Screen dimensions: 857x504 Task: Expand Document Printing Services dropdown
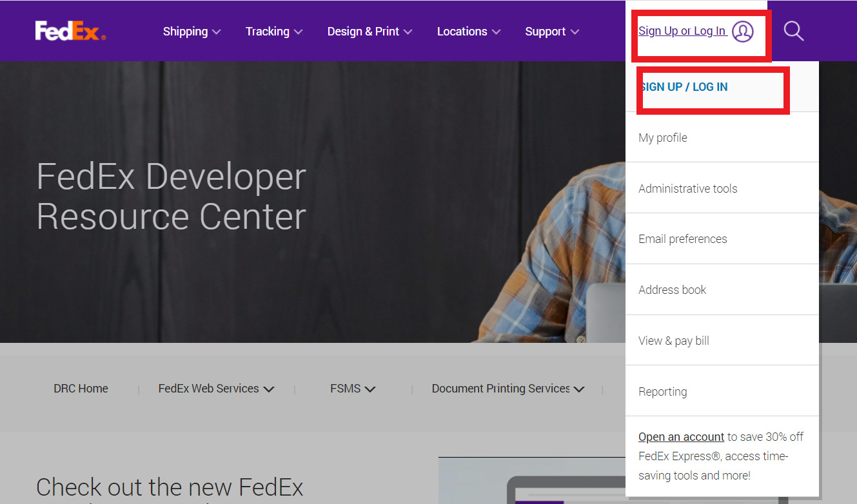pyautogui.click(x=508, y=389)
